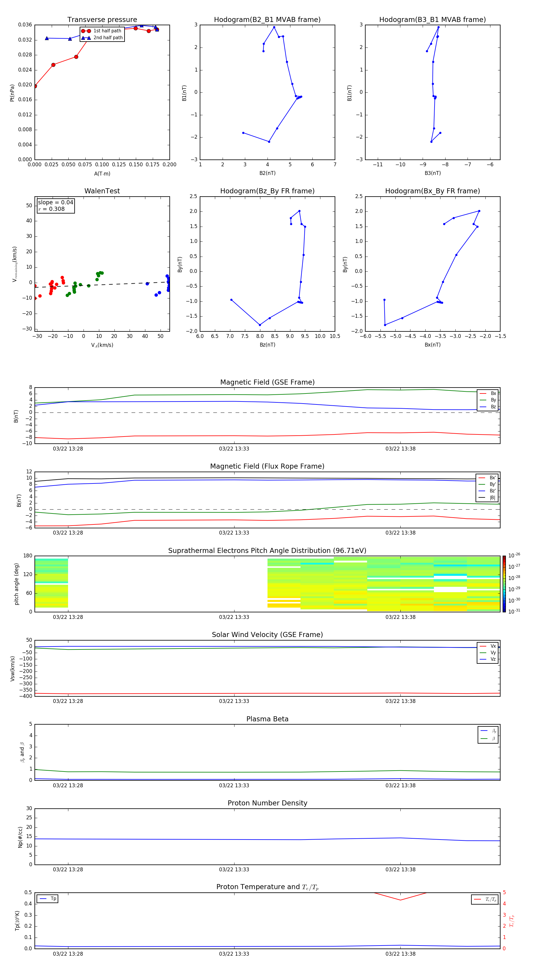Click the "Proton Temperature and Te/Tp" title
Screen dimensions: 535x980
point(267,887)
